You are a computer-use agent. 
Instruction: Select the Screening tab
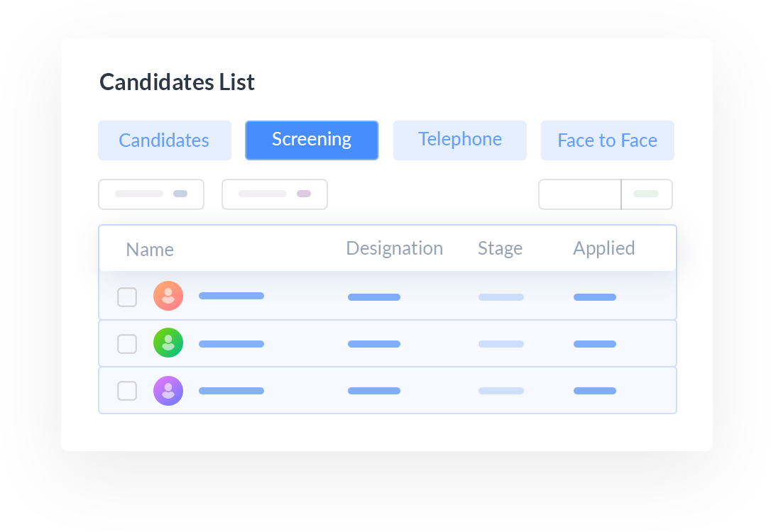click(x=312, y=140)
